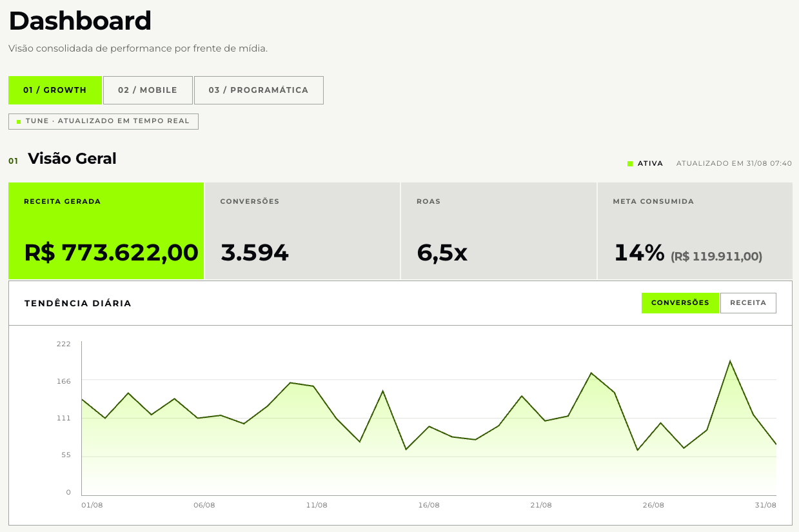The height and width of the screenshot is (532, 799).
Task: Select the ROAS card showing 6,5x
Action: pyautogui.click(x=499, y=231)
